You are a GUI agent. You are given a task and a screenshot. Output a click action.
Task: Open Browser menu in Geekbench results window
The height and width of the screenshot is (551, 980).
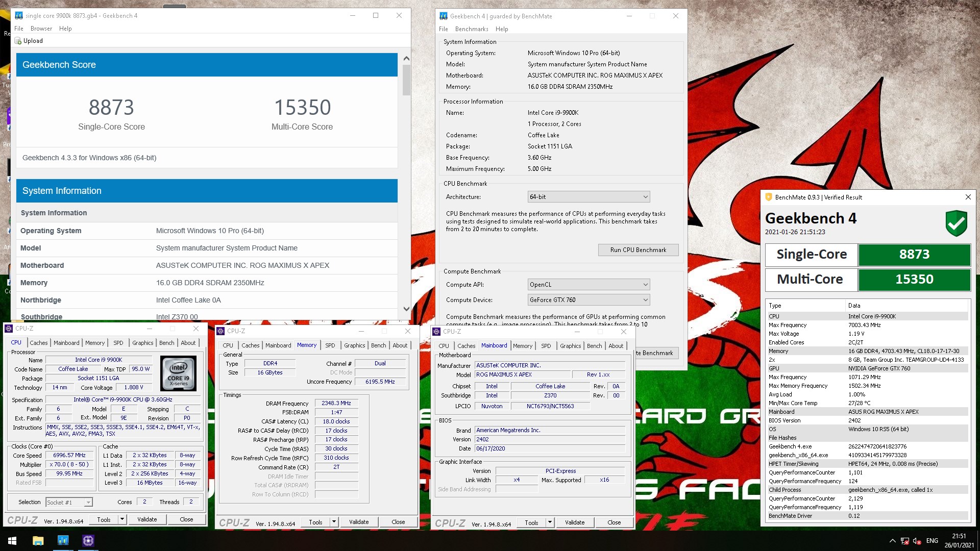(41, 29)
